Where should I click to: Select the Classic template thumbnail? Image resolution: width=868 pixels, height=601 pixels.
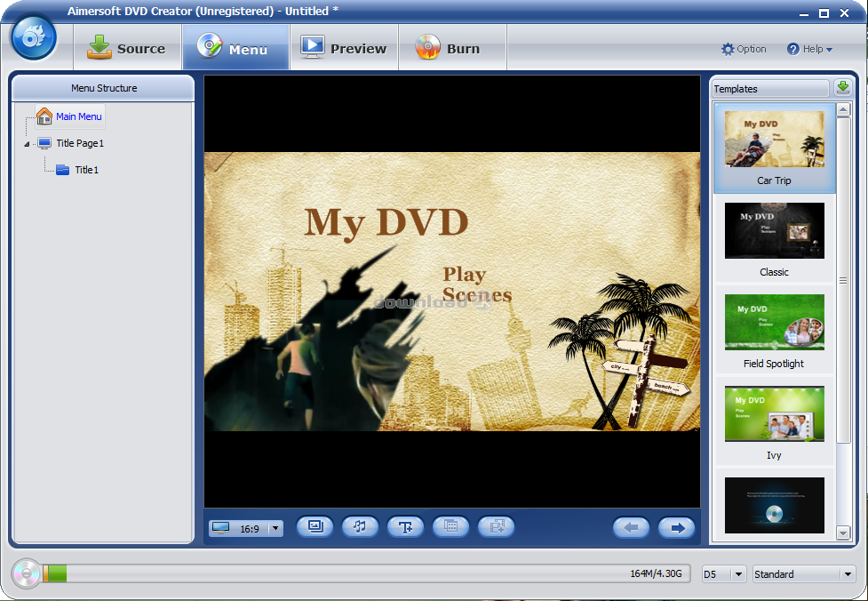(x=774, y=230)
